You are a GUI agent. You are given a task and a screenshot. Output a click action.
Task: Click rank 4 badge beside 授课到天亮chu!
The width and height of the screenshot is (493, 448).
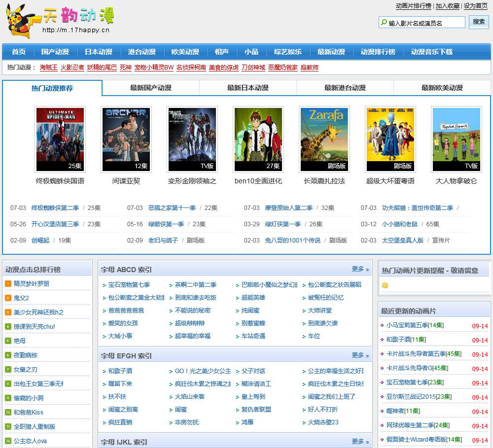coord(8,327)
